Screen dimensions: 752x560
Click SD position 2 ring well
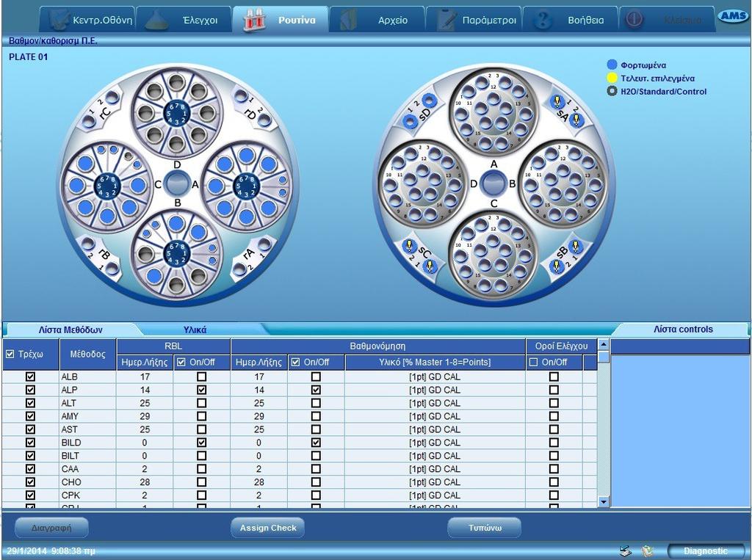(429, 101)
